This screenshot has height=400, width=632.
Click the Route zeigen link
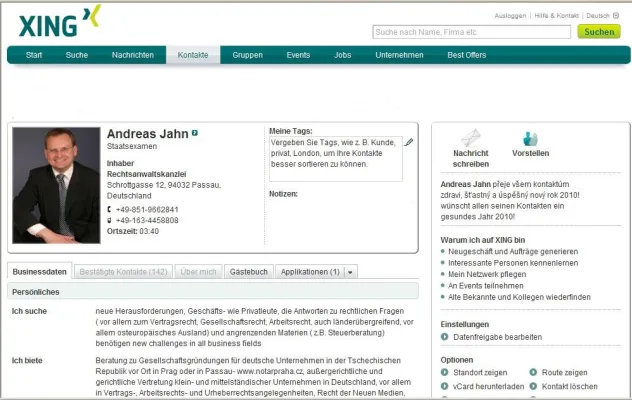coord(564,372)
